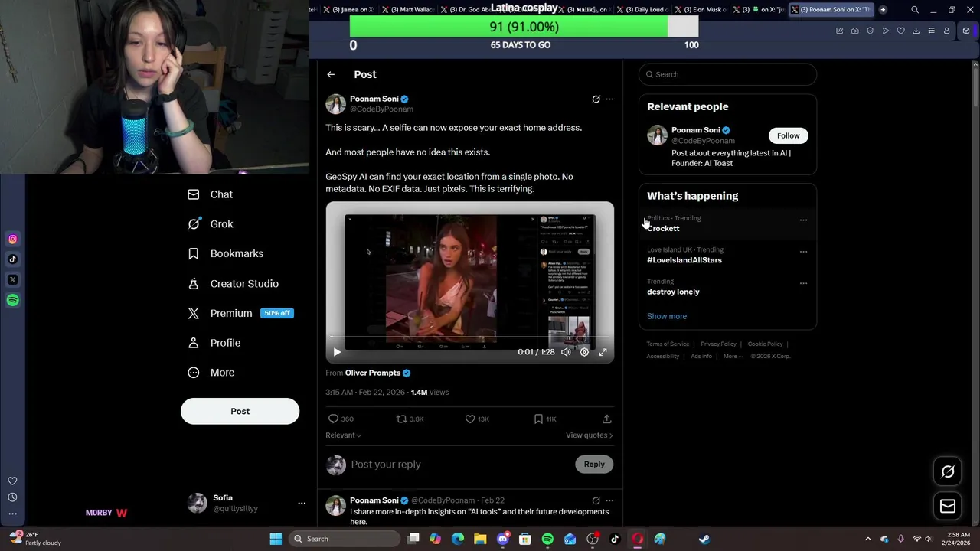Open Instagram in the browser sidebar
The height and width of the screenshot is (551, 980).
pos(12,240)
